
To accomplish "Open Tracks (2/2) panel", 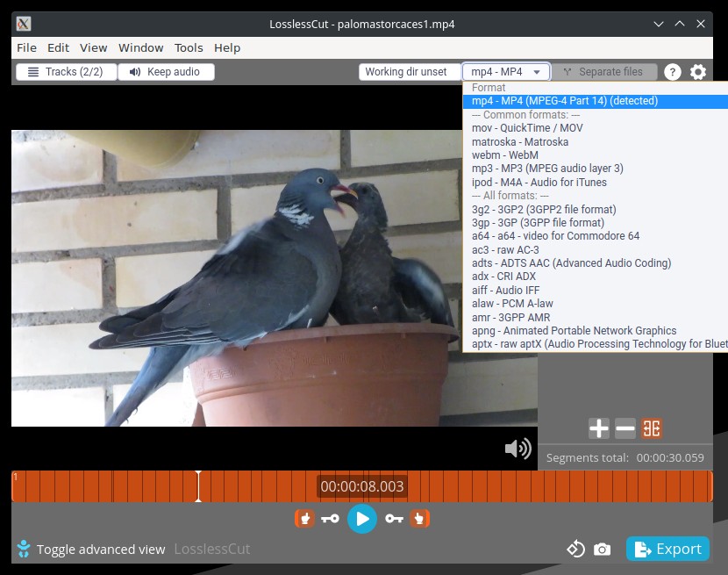I will tap(67, 72).
